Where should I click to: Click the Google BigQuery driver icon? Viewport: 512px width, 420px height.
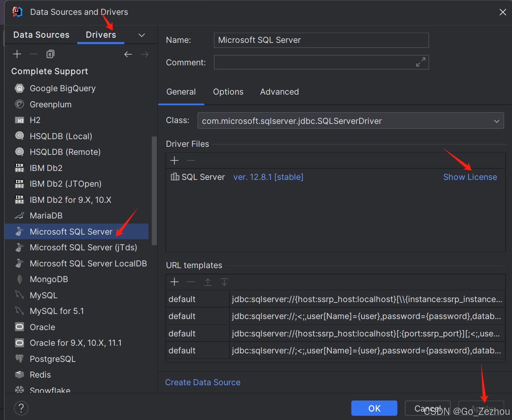[20, 89]
